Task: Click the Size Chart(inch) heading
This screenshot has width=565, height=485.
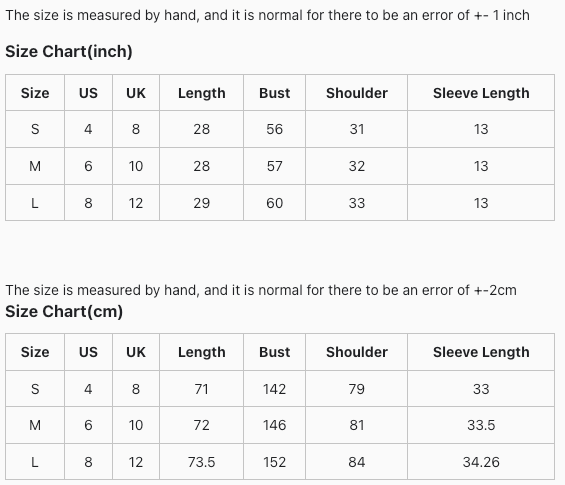Action: click(69, 52)
